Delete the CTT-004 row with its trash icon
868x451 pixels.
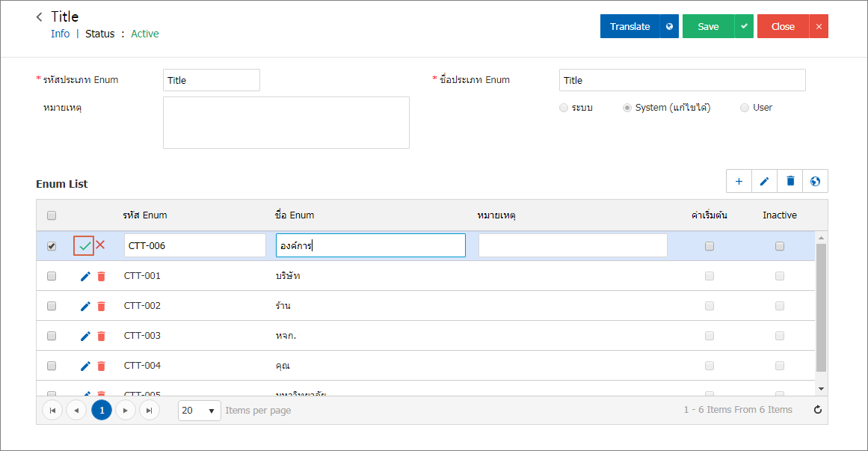click(101, 366)
